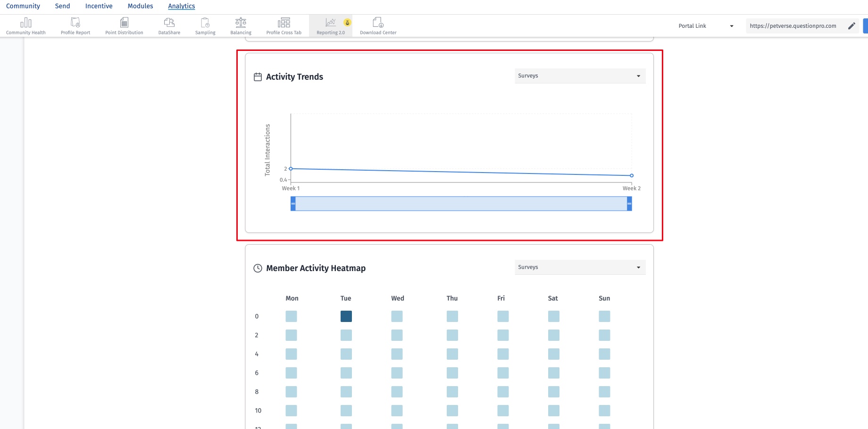Click the Send menu item

coord(62,6)
